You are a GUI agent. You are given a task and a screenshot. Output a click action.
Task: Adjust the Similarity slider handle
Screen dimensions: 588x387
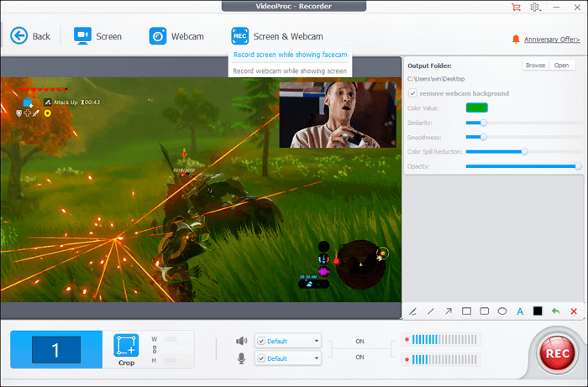click(x=483, y=123)
